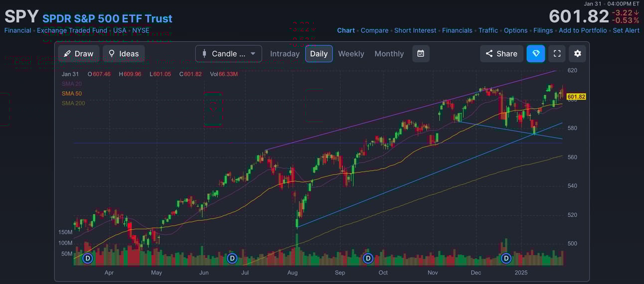Click Add to Portfolio link
644x284 pixels.
[583, 30]
